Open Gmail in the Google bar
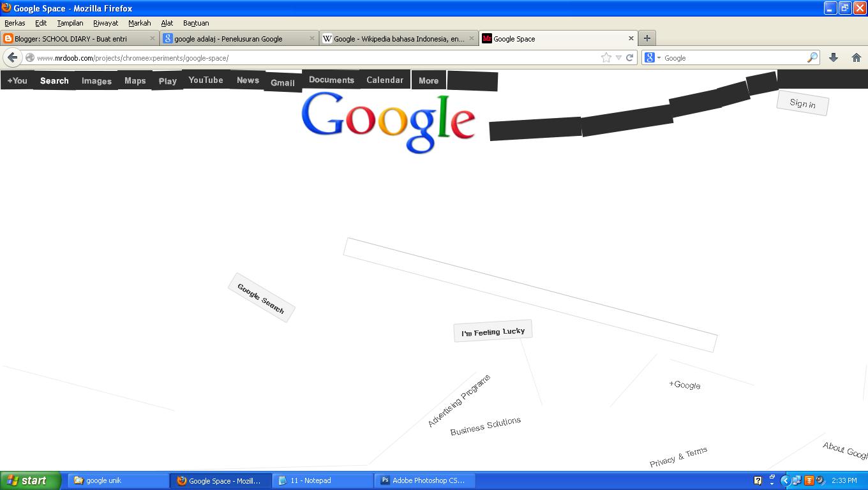The height and width of the screenshot is (490, 868). coord(283,82)
